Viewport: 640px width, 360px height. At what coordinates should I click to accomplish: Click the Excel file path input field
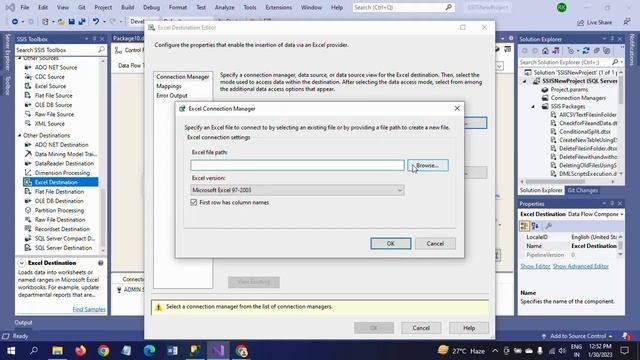tap(297, 165)
